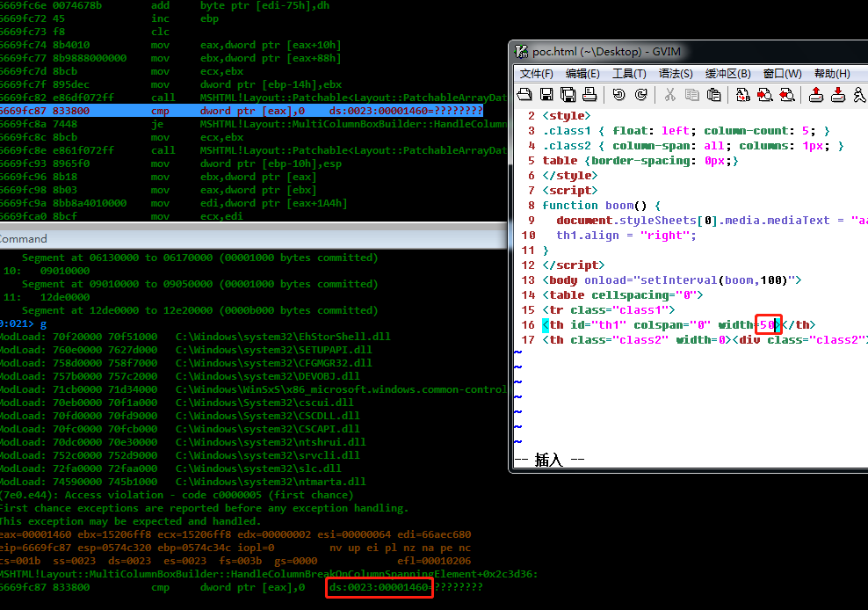Image resolution: width=868 pixels, height=610 pixels.
Task: Click the highlighted cmp instruction at 6669fc87
Action: point(242,111)
